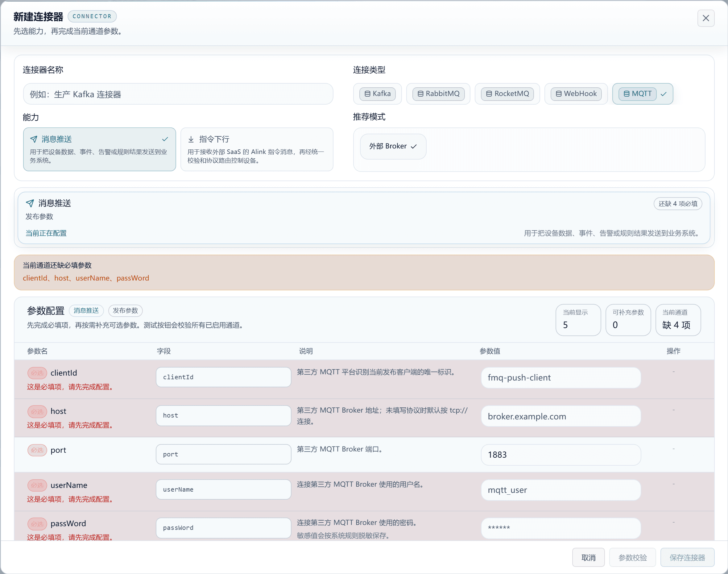Click the connector name input field

[178, 94]
